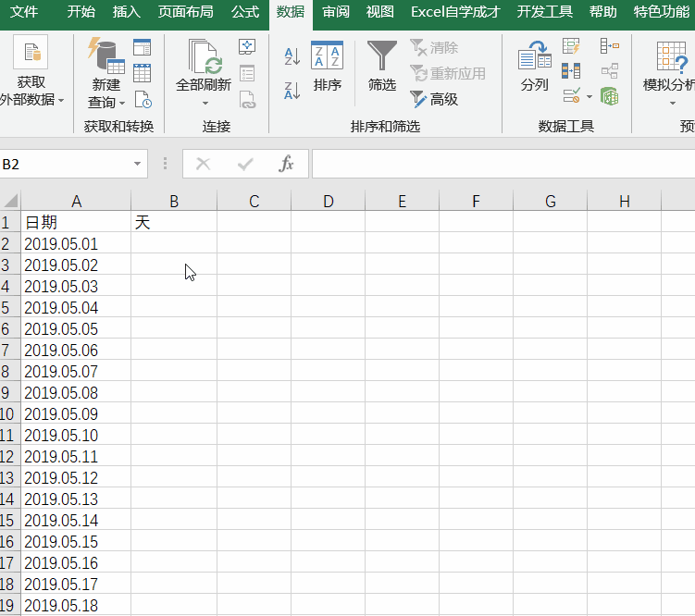Click the Data Validation icon
Image resolution: width=695 pixels, height=616 pixels.
[571, 95]
